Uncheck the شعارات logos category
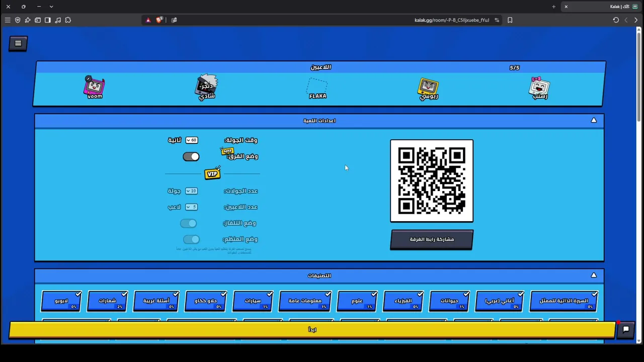644x362 pixels. 107,301
